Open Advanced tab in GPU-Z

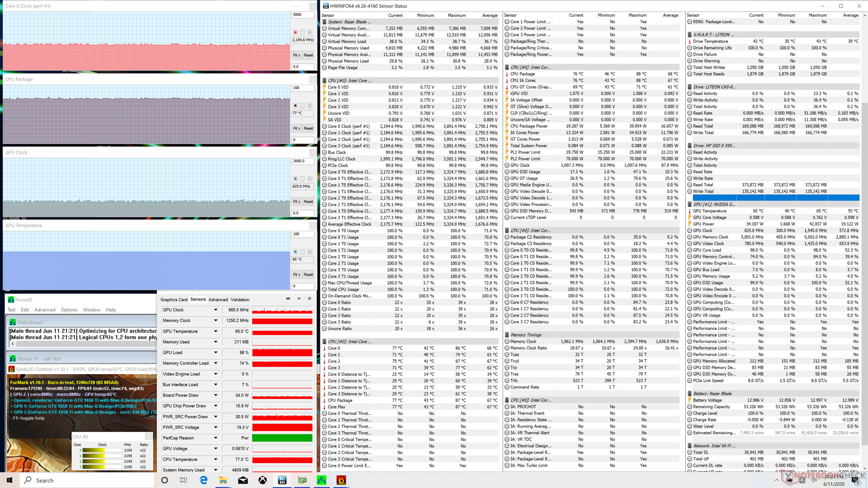218,300
